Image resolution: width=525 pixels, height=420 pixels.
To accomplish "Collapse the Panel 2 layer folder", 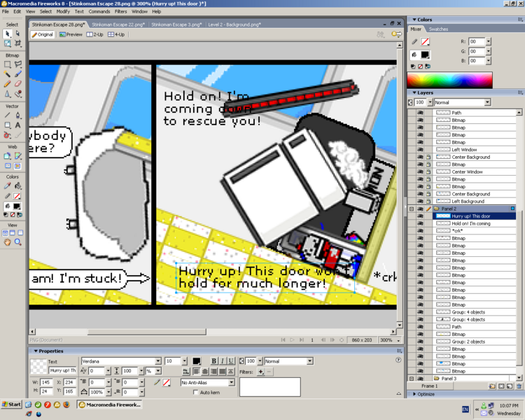I will pos(412,209).
